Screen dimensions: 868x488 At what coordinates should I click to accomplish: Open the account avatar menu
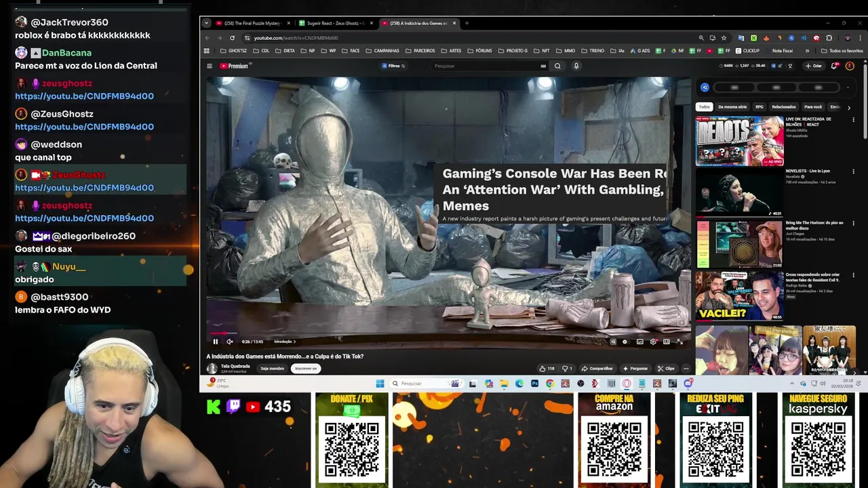pyautogui.click(x=850, y=66)
